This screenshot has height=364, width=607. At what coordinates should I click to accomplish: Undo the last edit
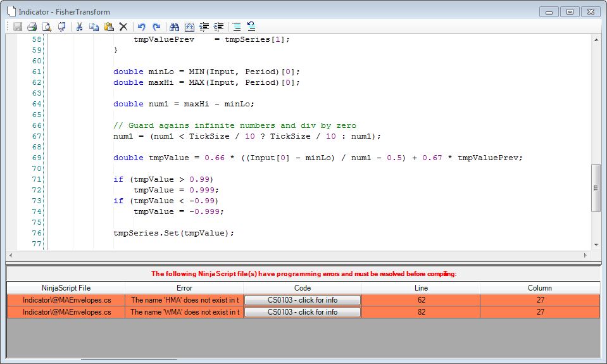click(x=142, y=27)
